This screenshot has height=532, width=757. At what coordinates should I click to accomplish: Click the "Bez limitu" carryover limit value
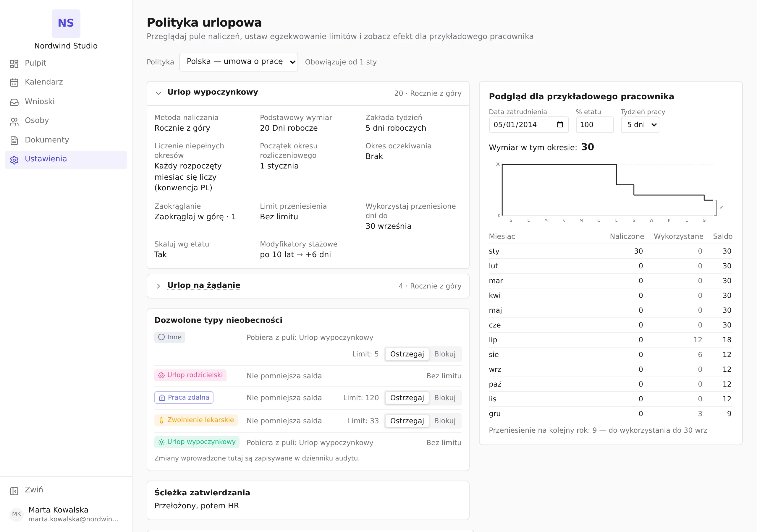coord(279,217)
